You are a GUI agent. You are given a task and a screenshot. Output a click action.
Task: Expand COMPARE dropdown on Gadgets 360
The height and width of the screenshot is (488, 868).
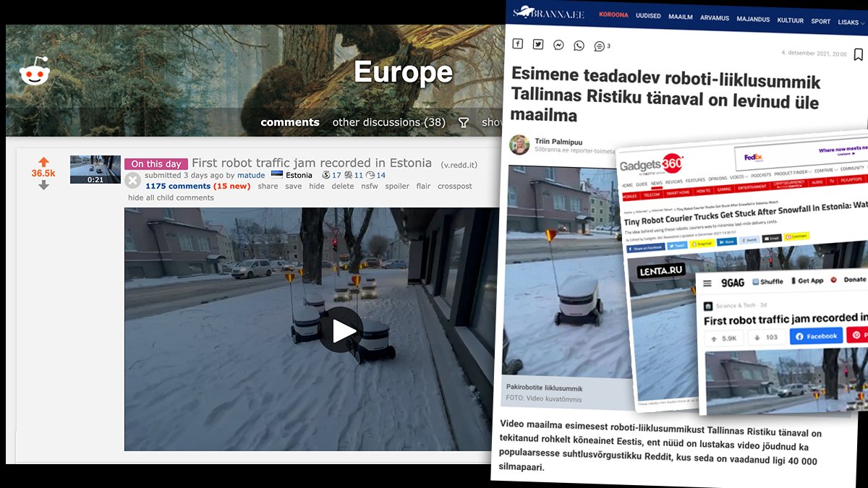[825, 171]
